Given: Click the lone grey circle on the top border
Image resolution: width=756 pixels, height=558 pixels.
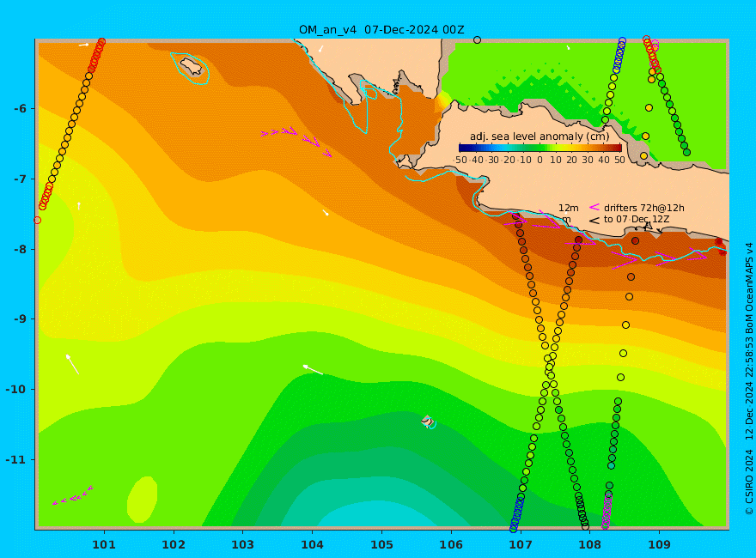Looking at the screenshot, I should pos(477,40).
